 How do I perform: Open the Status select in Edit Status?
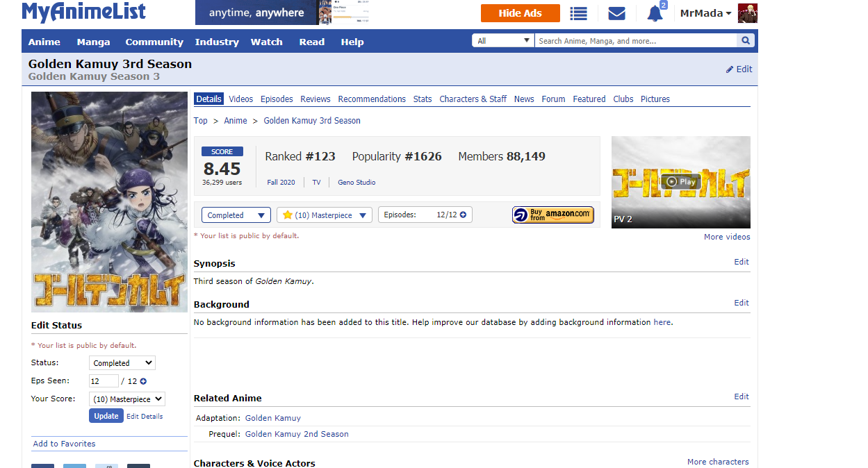122,363
